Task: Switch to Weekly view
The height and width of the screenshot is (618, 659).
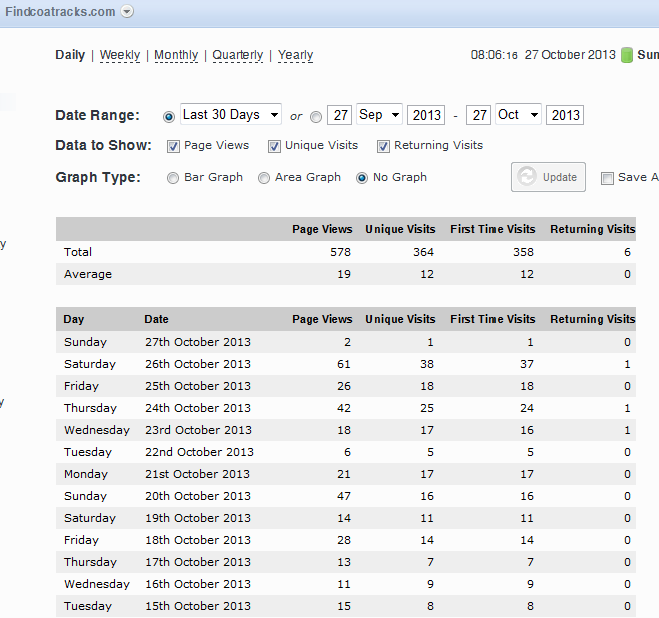Action: click(x=120, y=55)
